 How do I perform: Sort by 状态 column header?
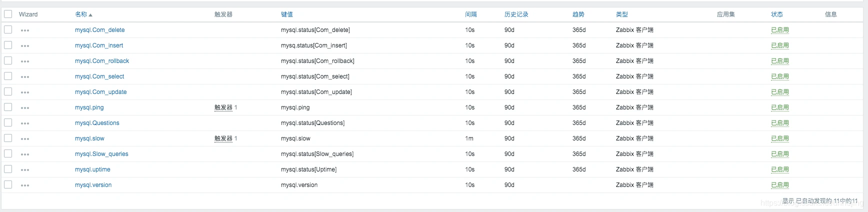pyautogui.click(x=777, y=14)
